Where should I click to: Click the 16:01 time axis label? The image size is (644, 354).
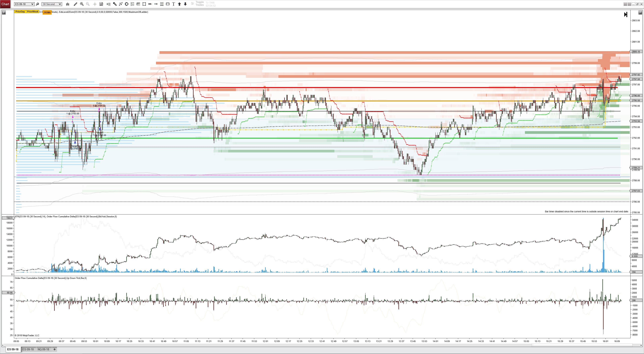pos(605,341)
